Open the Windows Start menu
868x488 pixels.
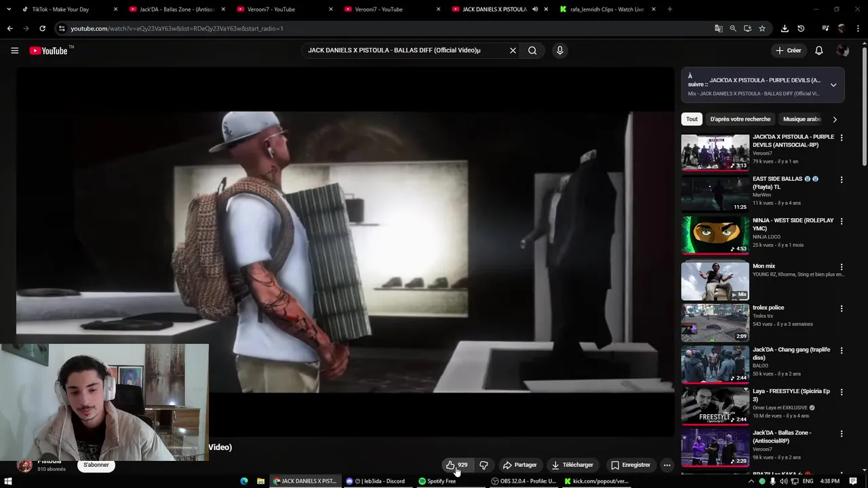tap(8, 481)
